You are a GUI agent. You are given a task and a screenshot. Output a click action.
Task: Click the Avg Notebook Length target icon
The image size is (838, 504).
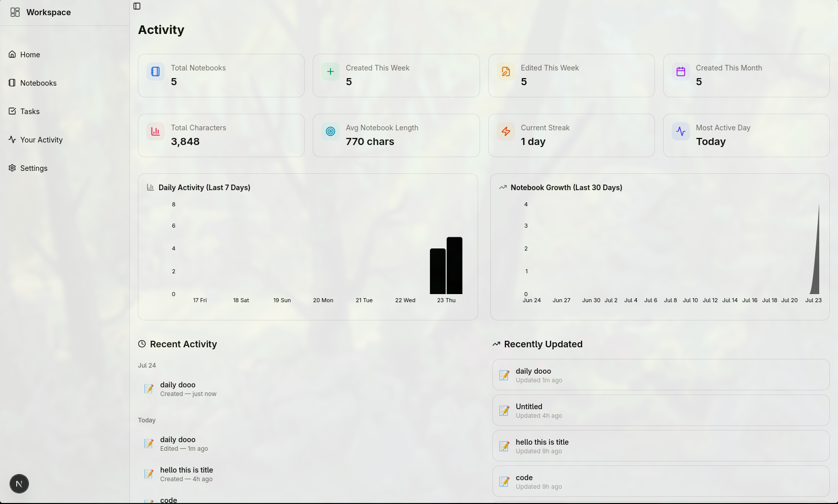tap(331, 131)
